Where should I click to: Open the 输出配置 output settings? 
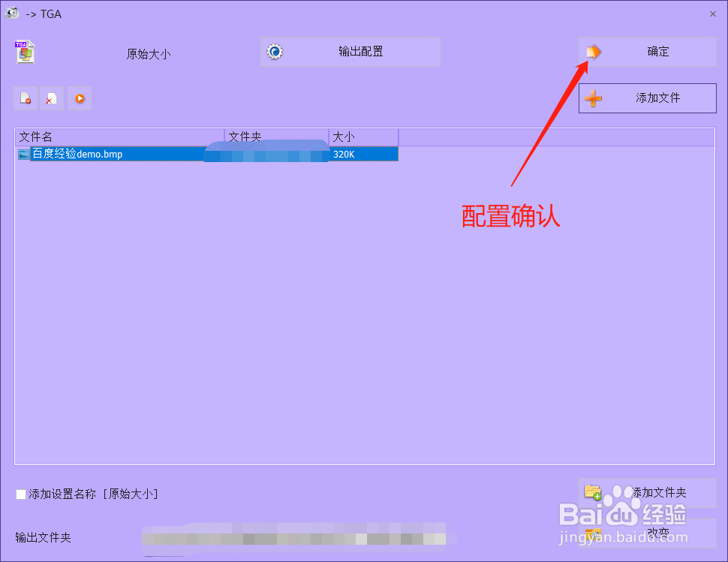click(350, 51)
